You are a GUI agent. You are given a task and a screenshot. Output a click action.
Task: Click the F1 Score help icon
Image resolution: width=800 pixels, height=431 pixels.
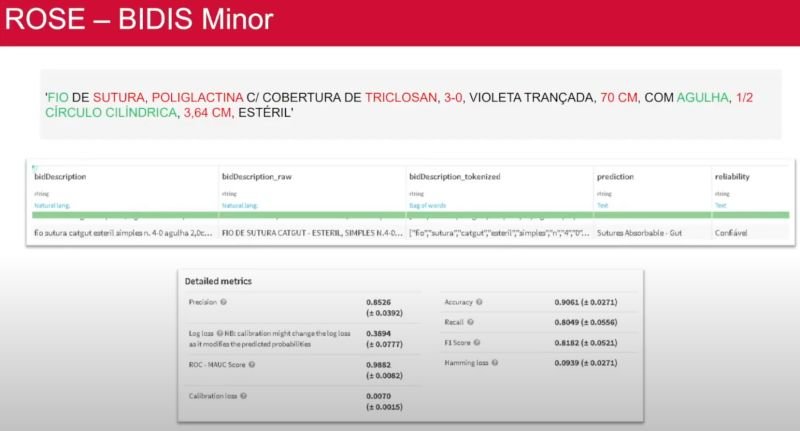point(477,342)
